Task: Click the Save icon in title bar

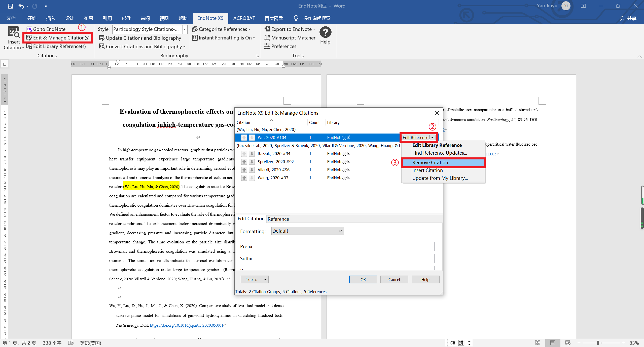Action: pyautogui.click(x=10, y=6)
